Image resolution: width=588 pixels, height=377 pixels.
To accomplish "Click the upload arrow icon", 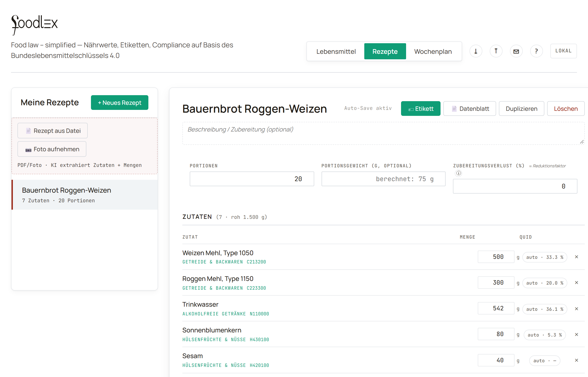I will (496, 51).
